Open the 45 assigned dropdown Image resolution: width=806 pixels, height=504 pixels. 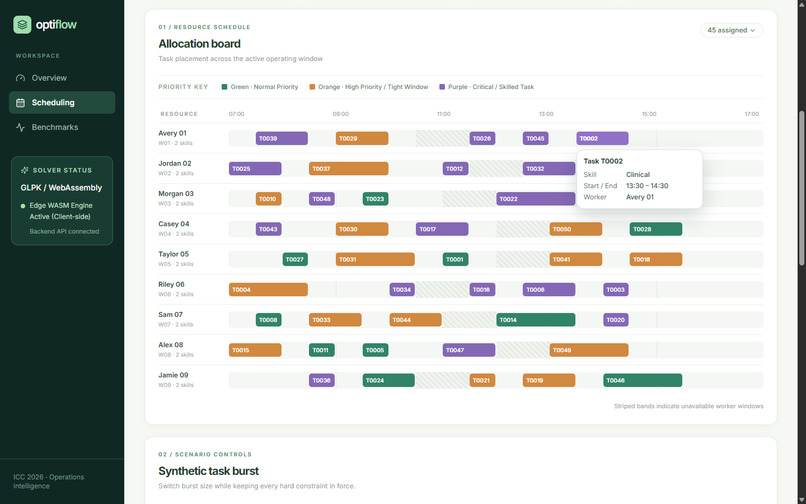coord(731,30)
